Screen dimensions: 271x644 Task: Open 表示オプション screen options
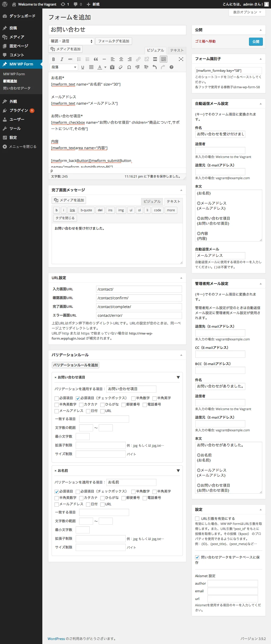[x=247, y=12]
